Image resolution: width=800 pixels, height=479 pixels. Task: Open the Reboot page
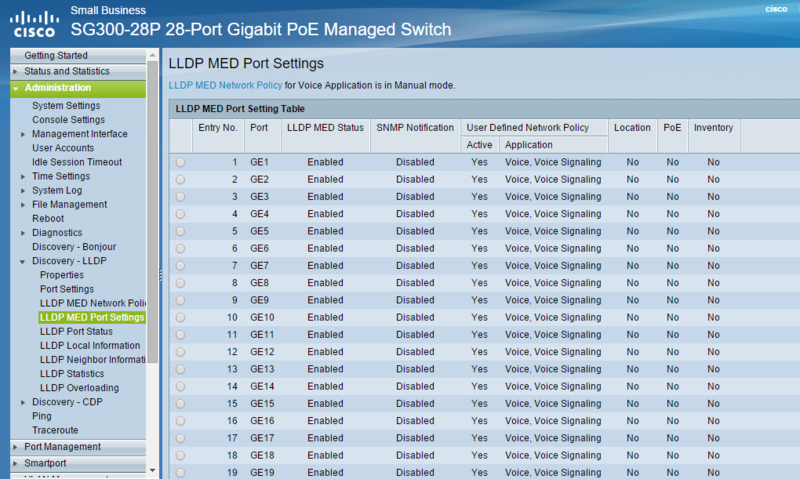[x=48, y=218]
